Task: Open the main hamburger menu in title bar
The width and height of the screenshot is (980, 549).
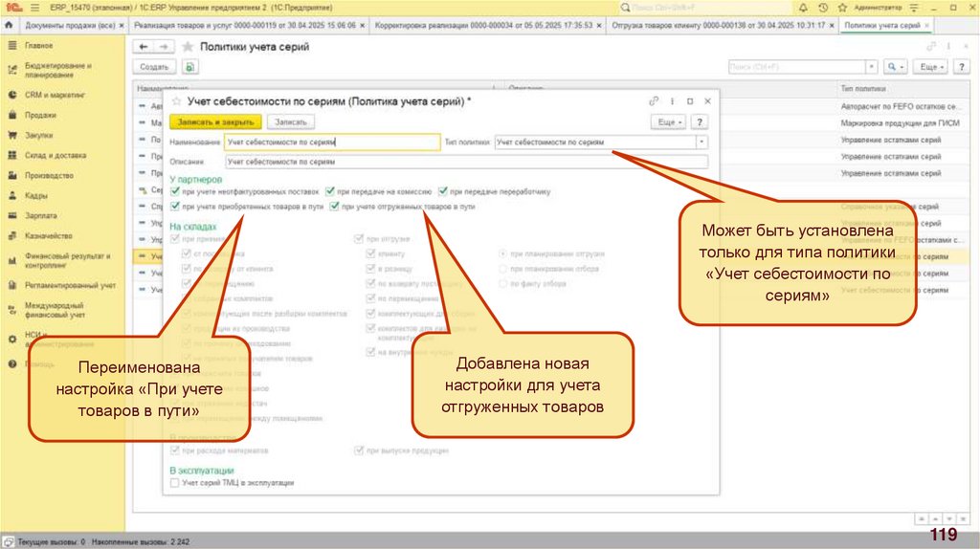Action: coord(35,7)
